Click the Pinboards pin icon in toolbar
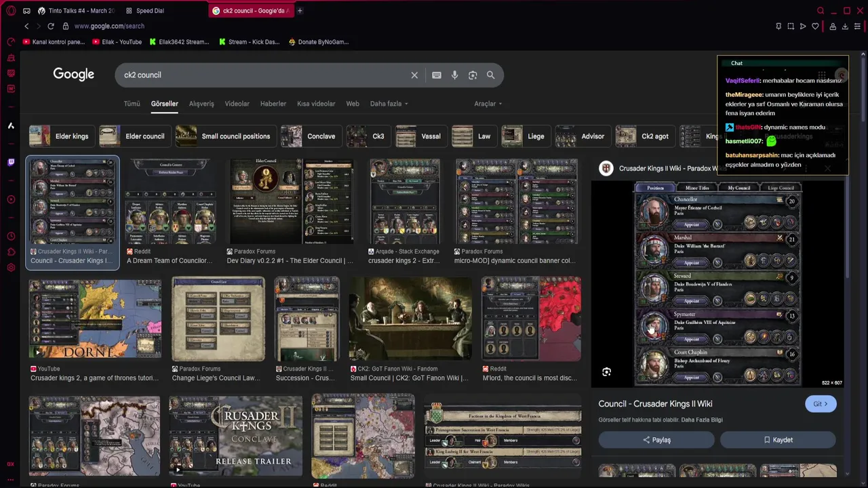 point(778,26)
